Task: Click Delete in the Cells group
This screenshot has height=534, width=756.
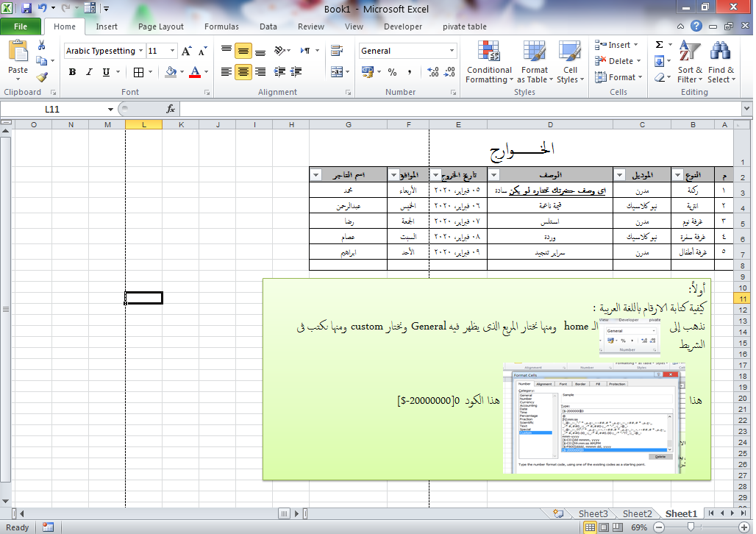Action: click(618, 61)
